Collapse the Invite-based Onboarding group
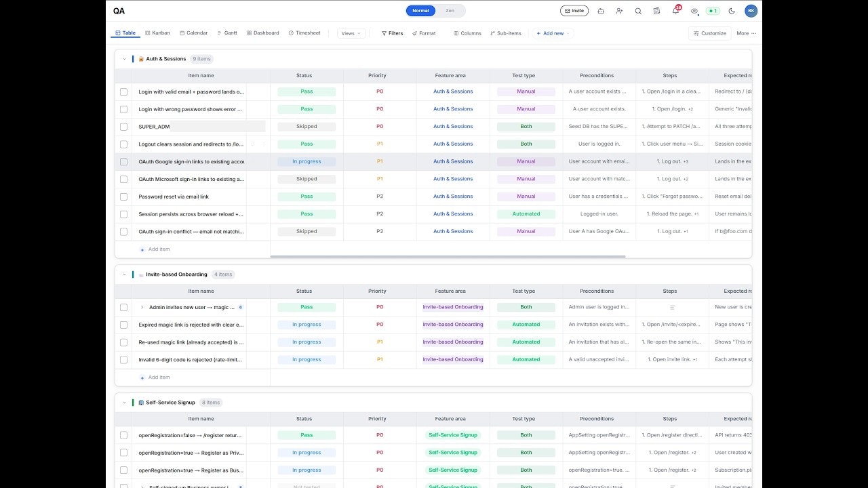This screenshot has width=868, height=488. point(124,274)
